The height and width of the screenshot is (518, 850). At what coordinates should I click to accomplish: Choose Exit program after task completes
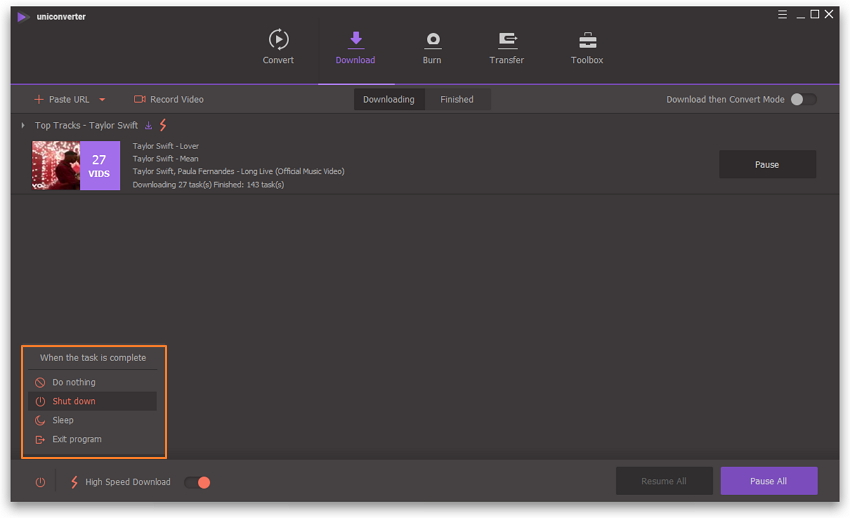[x=92, y=439]
